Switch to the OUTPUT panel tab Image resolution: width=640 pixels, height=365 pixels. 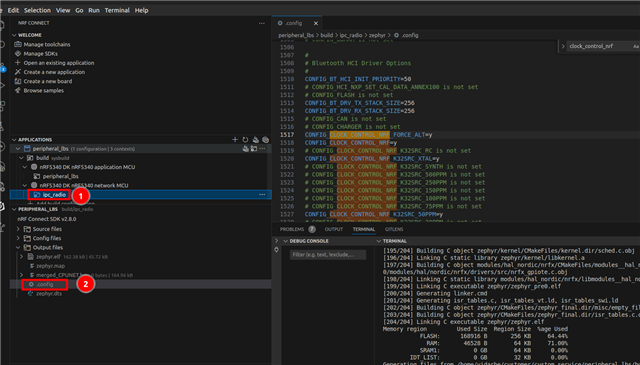(x=333, y=229)
